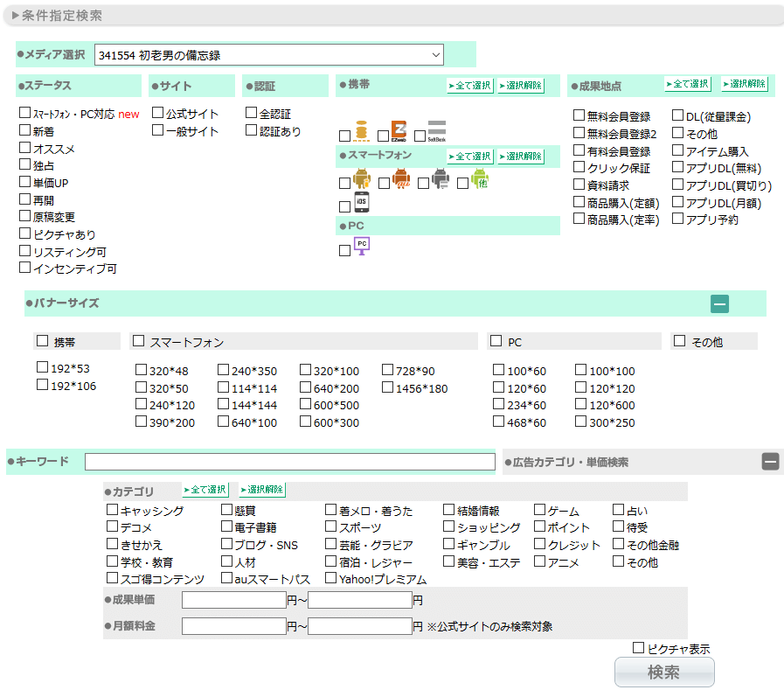Toggle the ピクチャ表示 checkbox
This screenshot has width=784, height=690.
pyautogui.click(x=639, y=648)
